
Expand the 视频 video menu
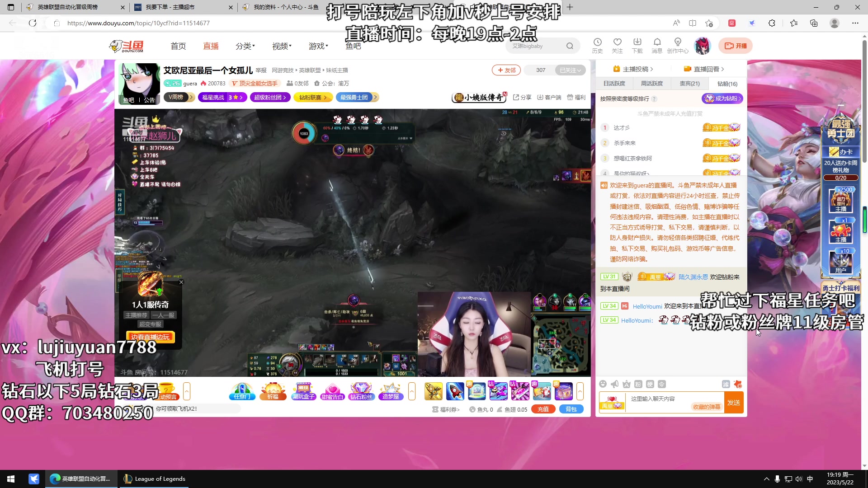(282, 46)
